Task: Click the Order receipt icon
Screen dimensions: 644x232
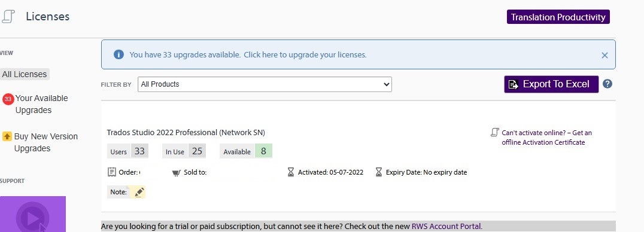Action: pyautogui.click(x=111, y=172)
